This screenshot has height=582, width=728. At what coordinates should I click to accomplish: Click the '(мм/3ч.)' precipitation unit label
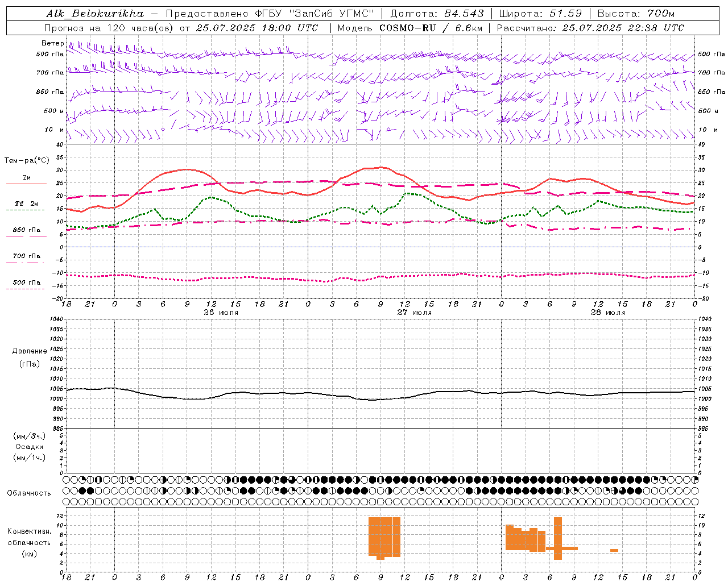[30, 436]
